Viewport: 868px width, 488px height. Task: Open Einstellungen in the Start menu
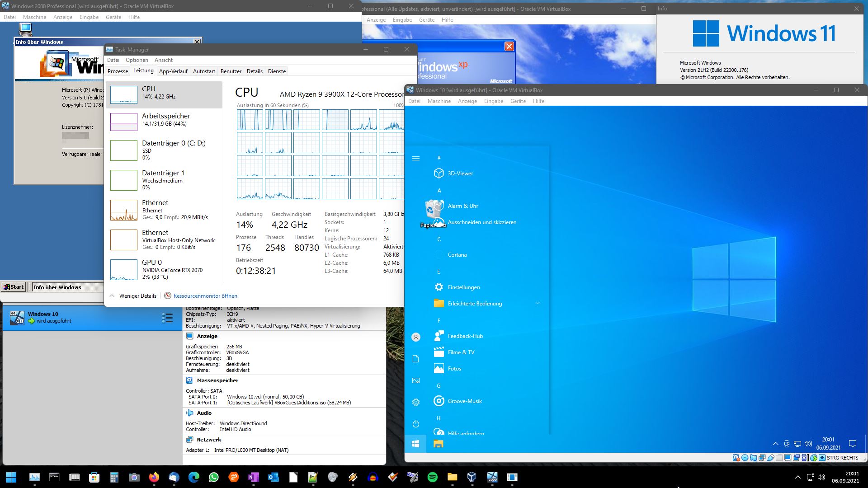(x=463, y=287)
